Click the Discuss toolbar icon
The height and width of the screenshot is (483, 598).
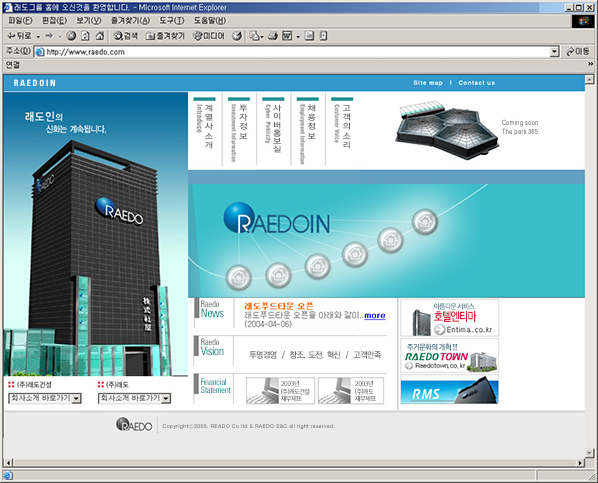tap(309, 36)
